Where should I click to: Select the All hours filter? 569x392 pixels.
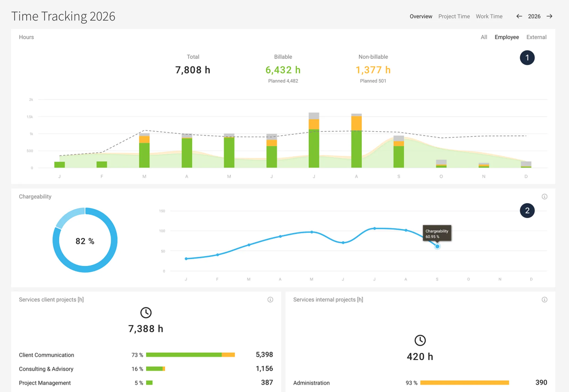(484, 37)
